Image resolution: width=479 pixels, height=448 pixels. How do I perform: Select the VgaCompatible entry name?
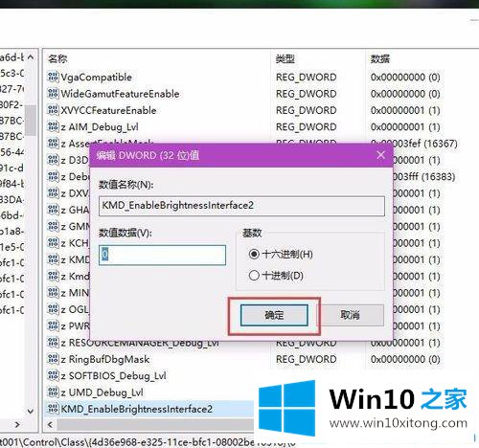[x=96, y=78]
